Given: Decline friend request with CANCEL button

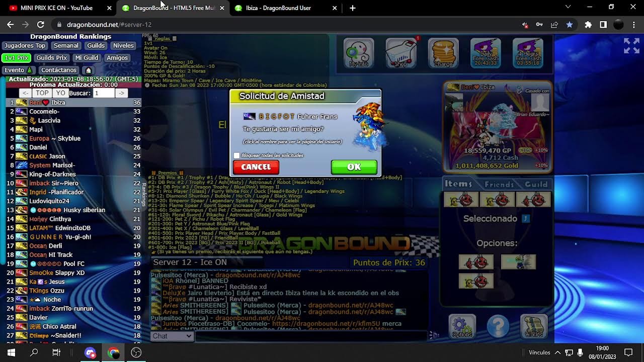Looking at the screenshot, I should coord(256,167).
